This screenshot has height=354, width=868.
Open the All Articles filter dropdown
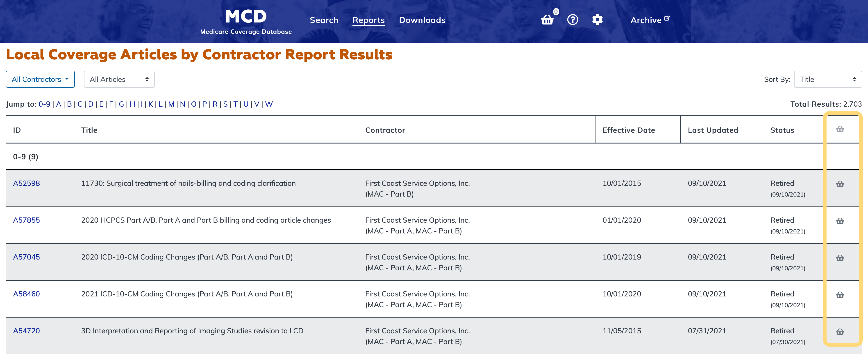pos(119,79)
